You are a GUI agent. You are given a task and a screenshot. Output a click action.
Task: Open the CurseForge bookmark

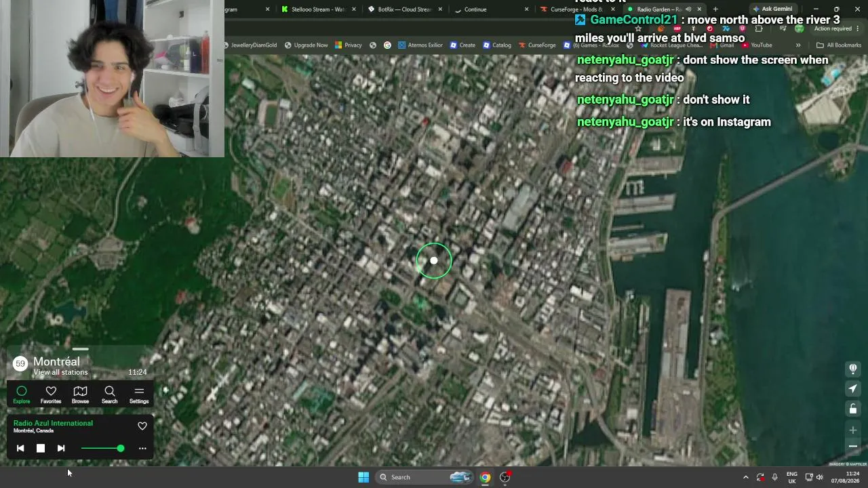[x=537, y=45]
